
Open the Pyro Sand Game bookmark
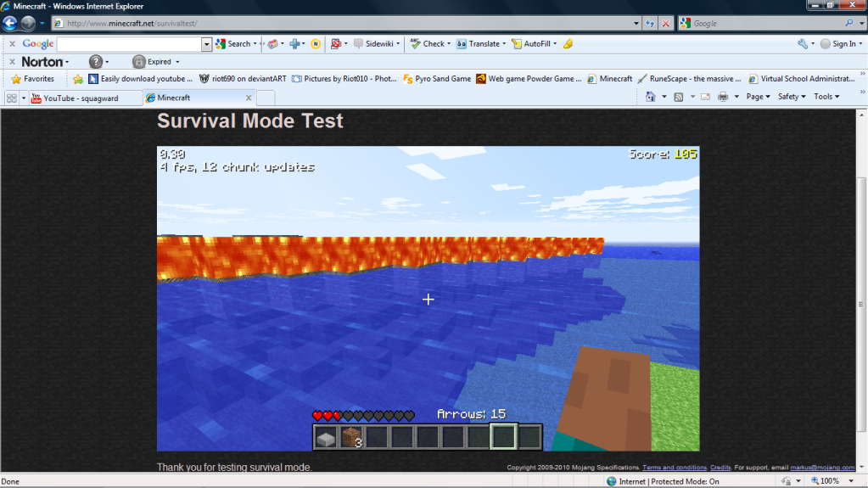pos(436,79)
